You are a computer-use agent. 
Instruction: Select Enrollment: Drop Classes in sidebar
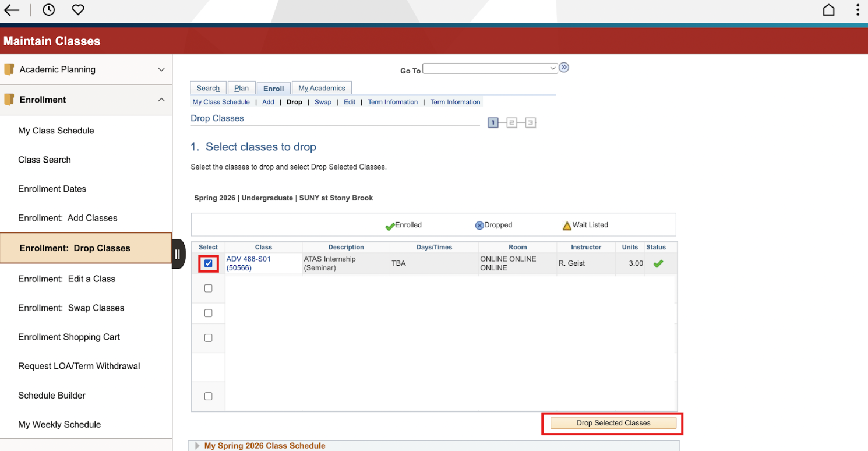[x=86, y=248]
